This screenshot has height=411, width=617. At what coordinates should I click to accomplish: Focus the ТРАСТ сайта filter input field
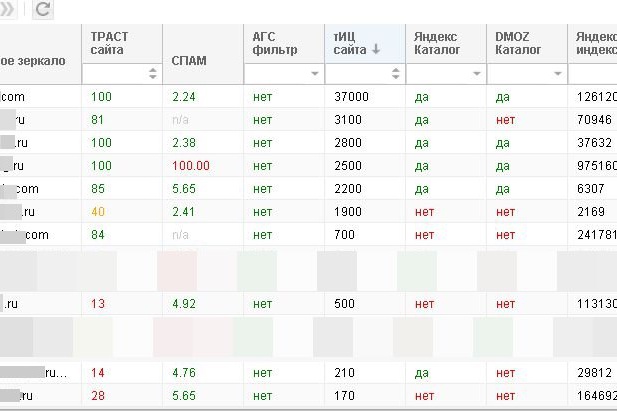tap(115, 74)
